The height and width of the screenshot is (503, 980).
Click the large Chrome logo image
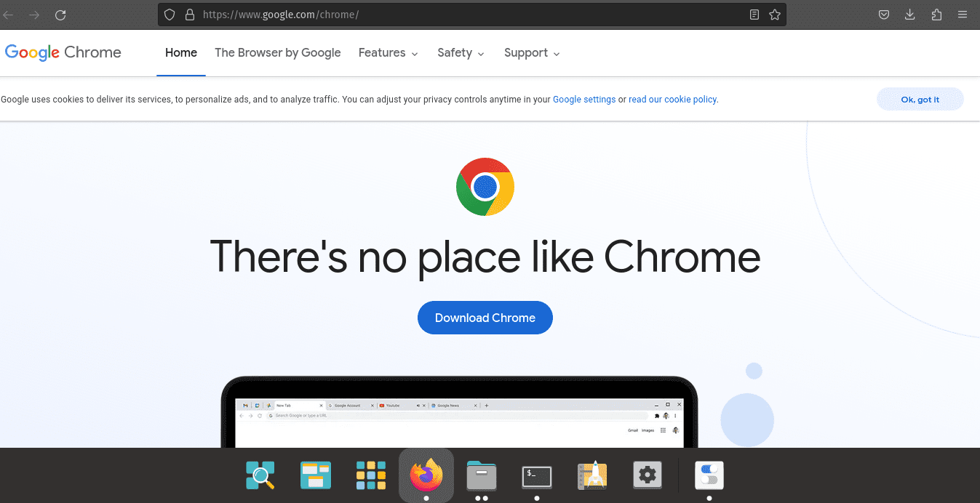485,187
